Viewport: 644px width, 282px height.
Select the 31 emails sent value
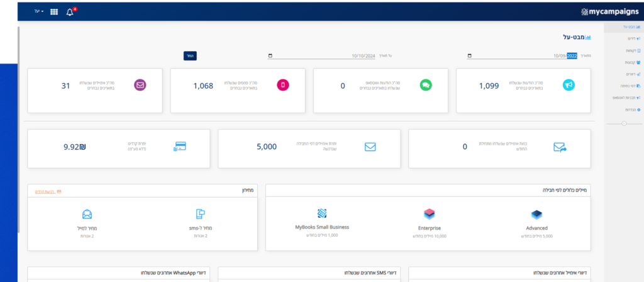click(x=65, y=86)
